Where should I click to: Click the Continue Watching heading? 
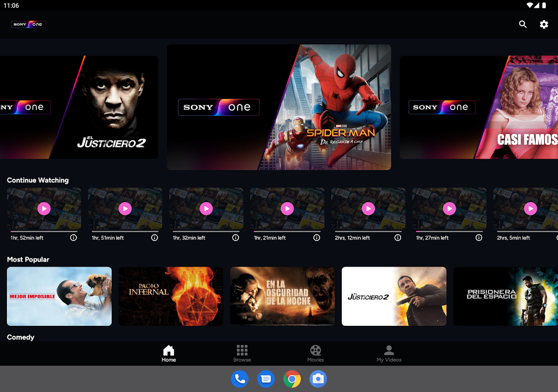point(38,180)
